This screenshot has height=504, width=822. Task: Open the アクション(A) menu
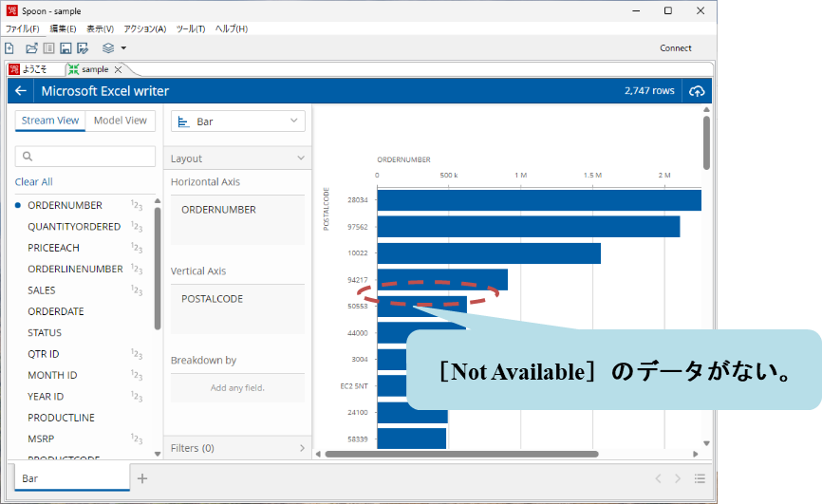click(145, 28)
